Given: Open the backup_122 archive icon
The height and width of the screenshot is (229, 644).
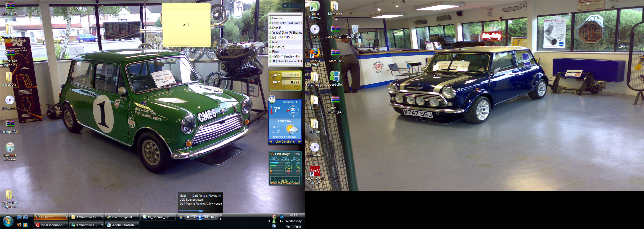Looking at the screenshot, I should tap(10, 126).
